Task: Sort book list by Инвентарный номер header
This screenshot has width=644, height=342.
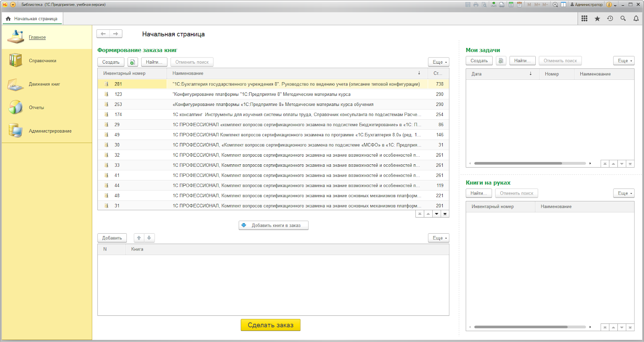Action: [132, 73]
